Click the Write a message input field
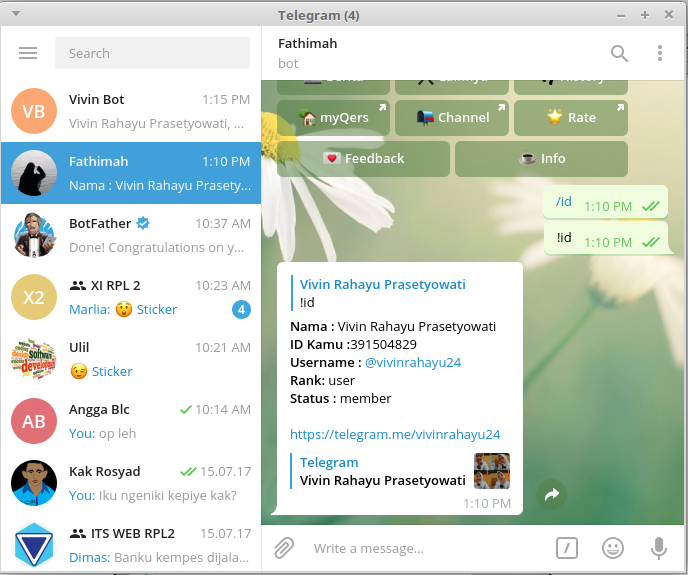The width and height of the screenshot is (688, 575). pos(428,548)
